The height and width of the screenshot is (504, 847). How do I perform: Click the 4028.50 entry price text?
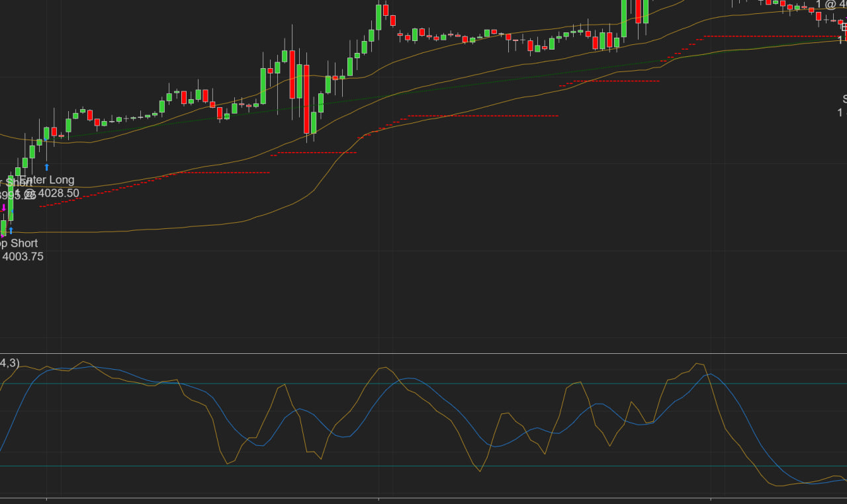[58, 194]
